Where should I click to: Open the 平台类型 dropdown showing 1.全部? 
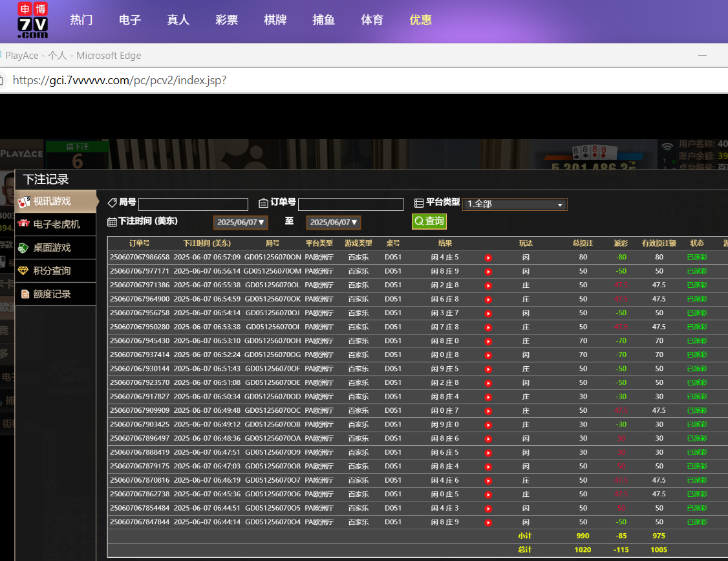pyautogui.click(x=515, y=204)
